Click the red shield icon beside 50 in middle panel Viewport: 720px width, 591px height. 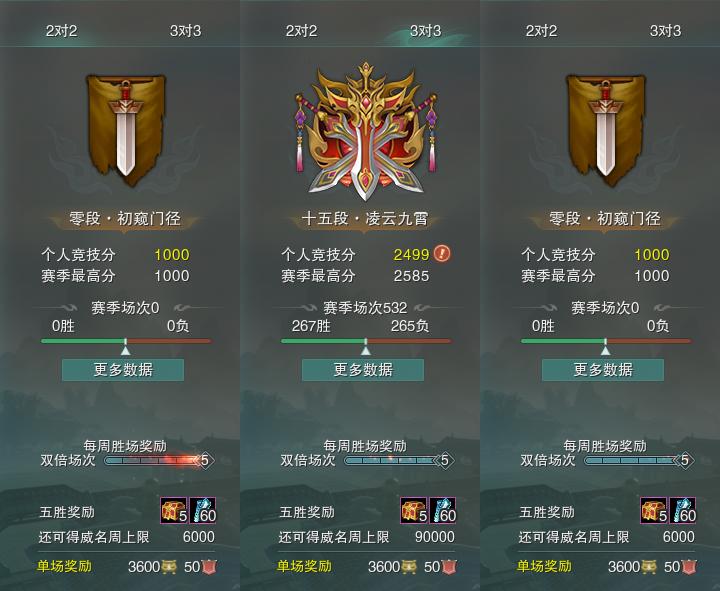click(x=449, y=567)
